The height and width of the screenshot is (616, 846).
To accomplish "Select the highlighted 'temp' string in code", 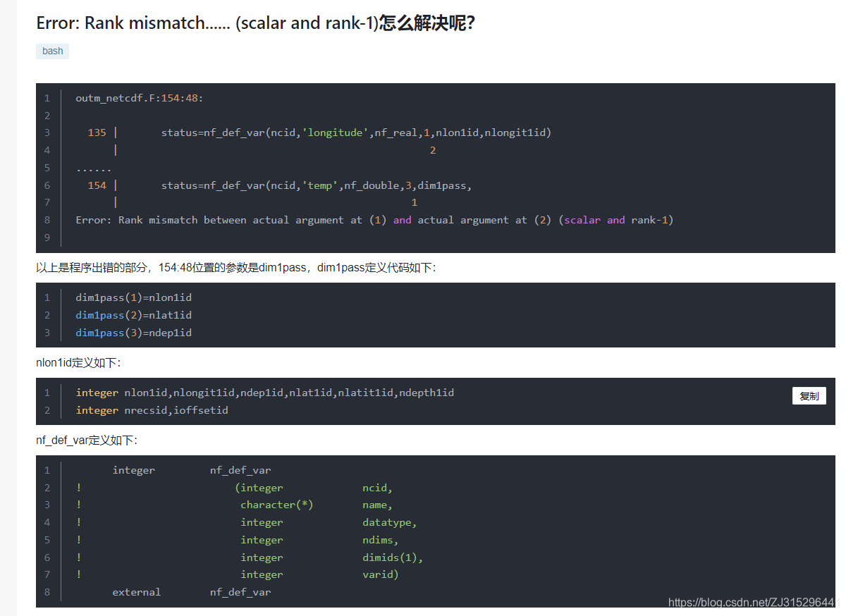I will [x=319, y=185].
